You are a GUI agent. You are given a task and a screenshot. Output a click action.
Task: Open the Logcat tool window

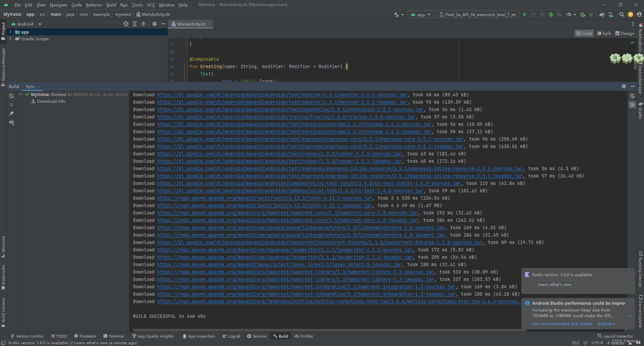coord(231,336)
